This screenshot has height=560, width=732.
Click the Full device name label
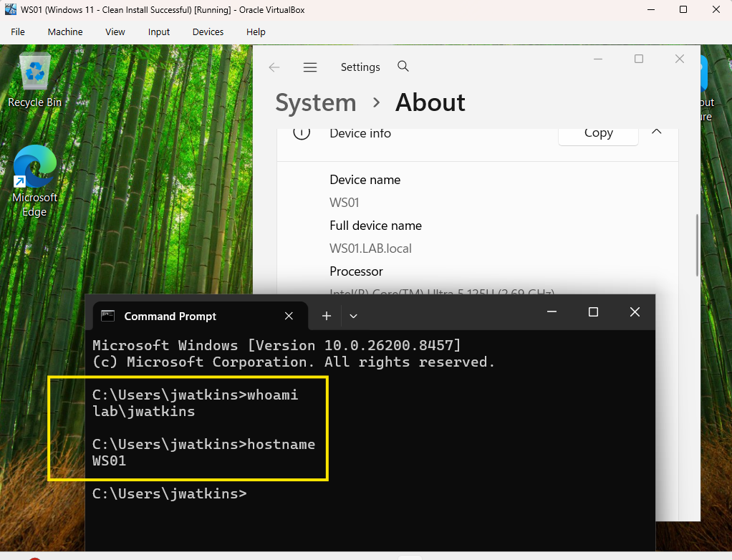click(x=376, y=226)
